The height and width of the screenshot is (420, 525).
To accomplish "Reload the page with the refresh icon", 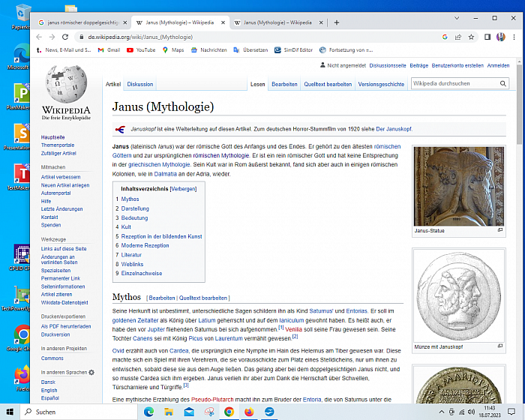I will tap(65, 37).
